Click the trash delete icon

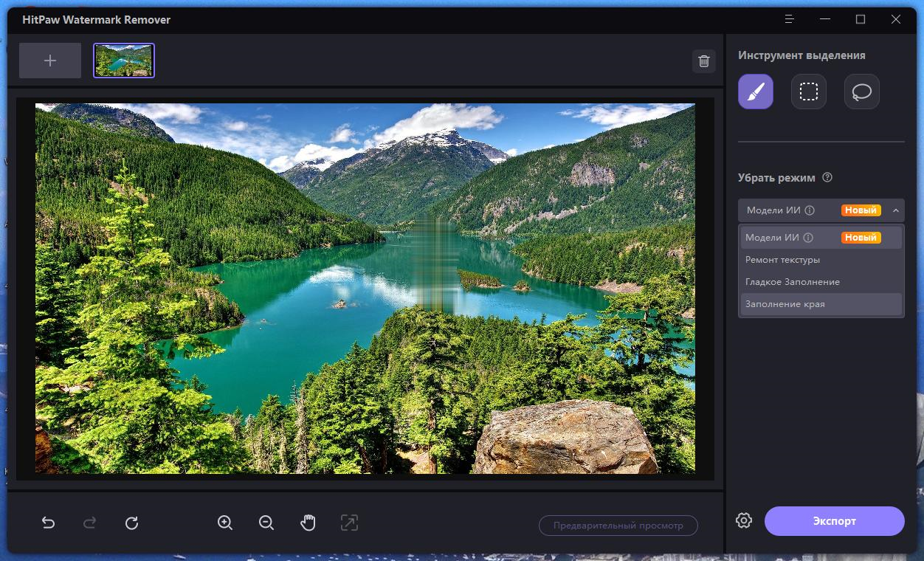tap(704, 61)
